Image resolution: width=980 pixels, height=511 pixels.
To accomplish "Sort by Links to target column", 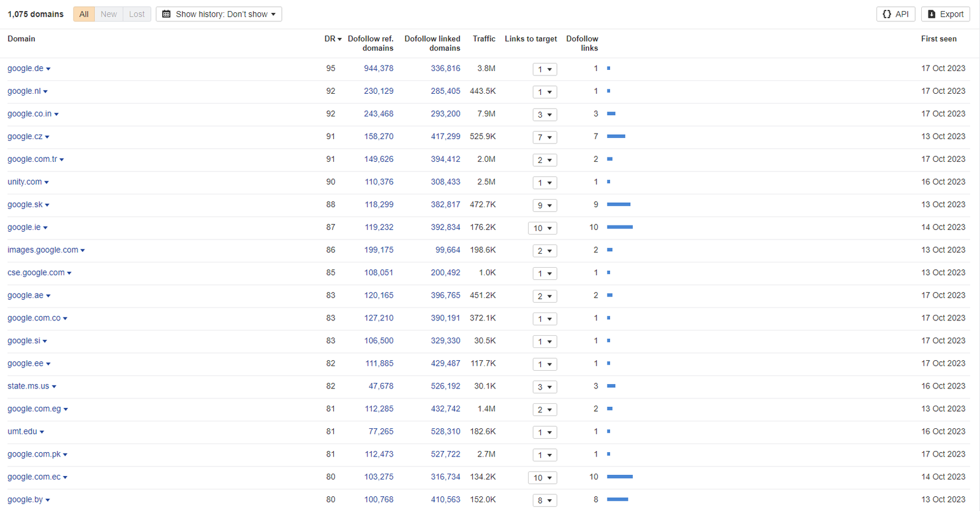I will click(x=530, y=39).
